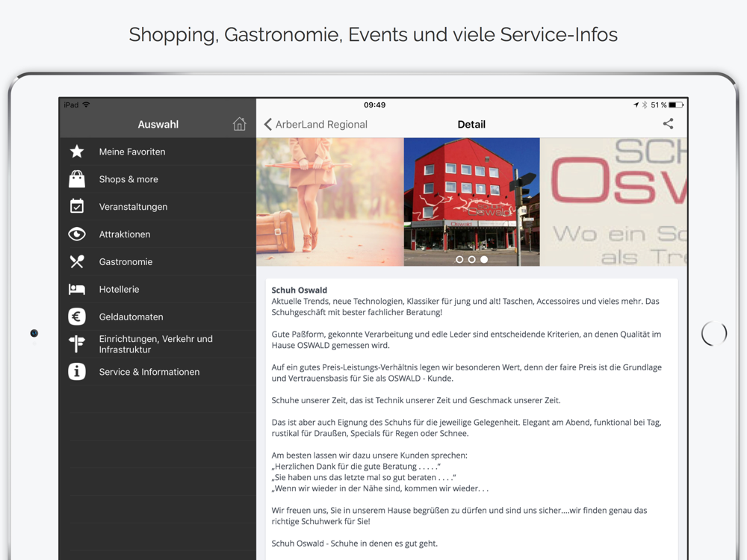This screenshot has width=747, height=560.
Task: Tap the woman with suitcase photo
Action: 329,202
